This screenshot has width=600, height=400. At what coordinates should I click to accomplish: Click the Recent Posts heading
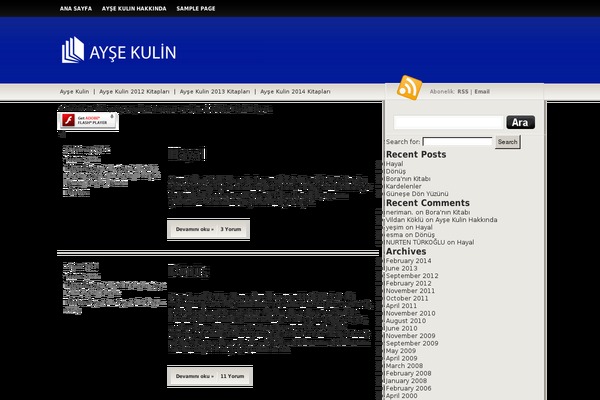[x=416, y=155]
